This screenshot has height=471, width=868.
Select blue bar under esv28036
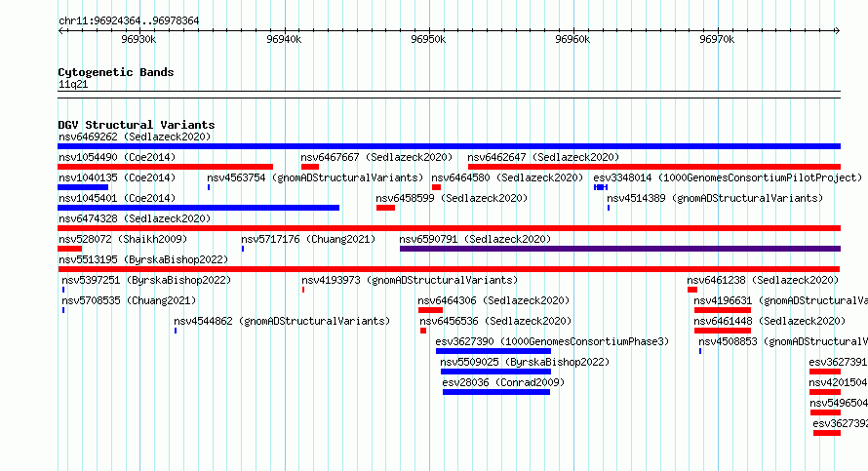pos(496,392)
